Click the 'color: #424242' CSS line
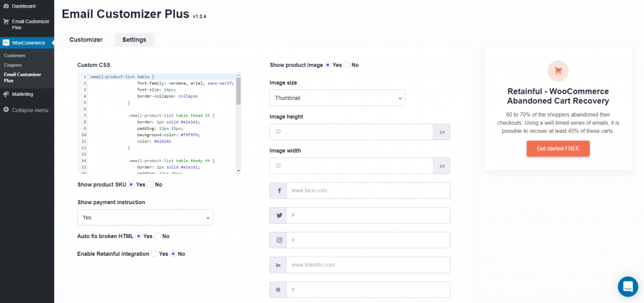 pos(155,141)
